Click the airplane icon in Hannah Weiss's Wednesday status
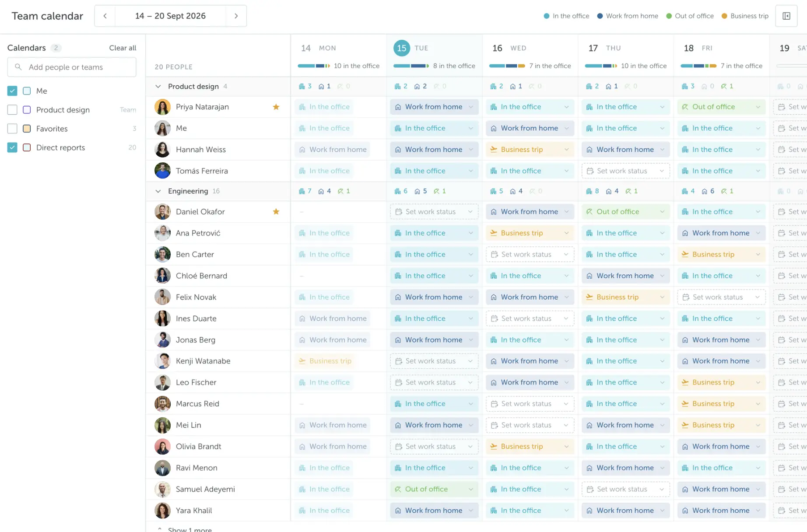Image resolution: width=807 pixels, height=532 pixels. (494, 150)
